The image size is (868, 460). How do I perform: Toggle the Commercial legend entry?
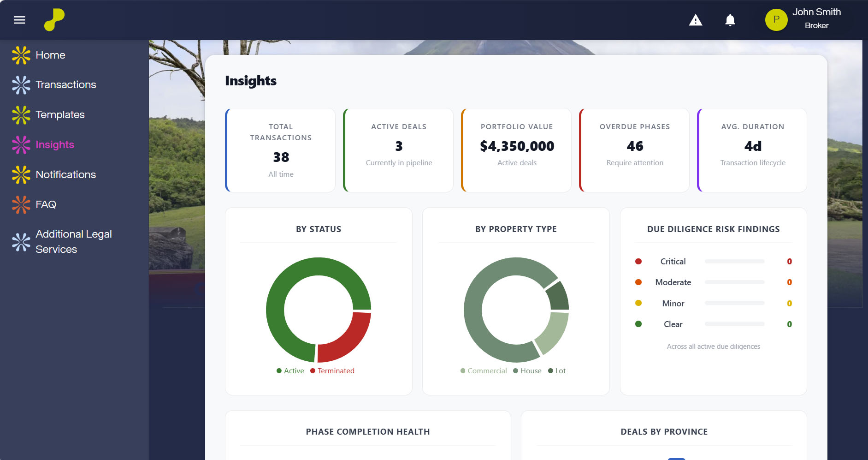(x=484, y=371)
